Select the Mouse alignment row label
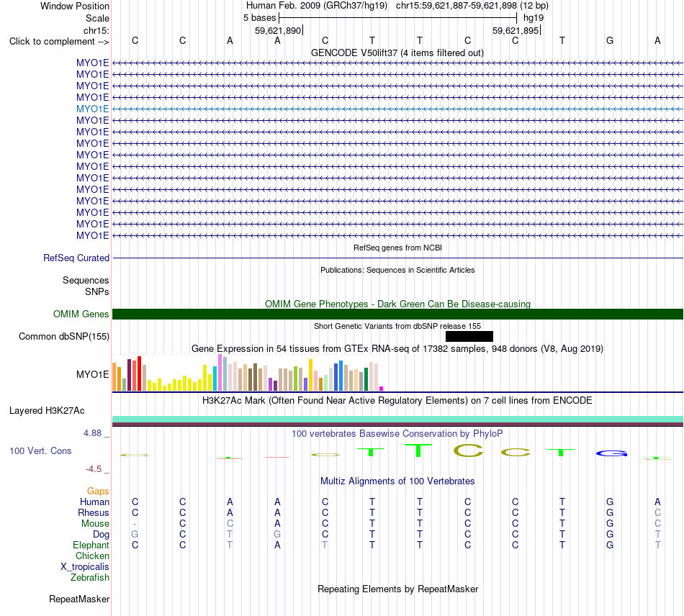This screenshot has height=616, width=684. pos(95,524)
